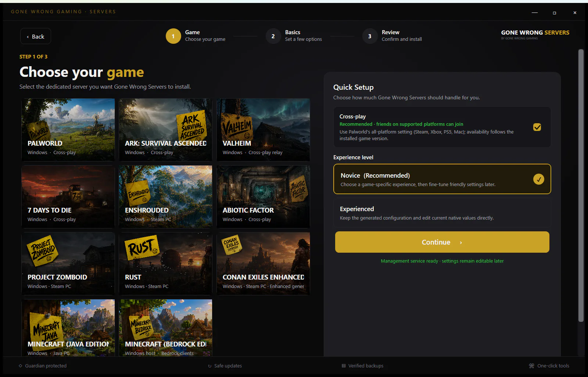Click the Safe updates refresh icon
This screenshot has height=377, width=588.
pos(210,366)
